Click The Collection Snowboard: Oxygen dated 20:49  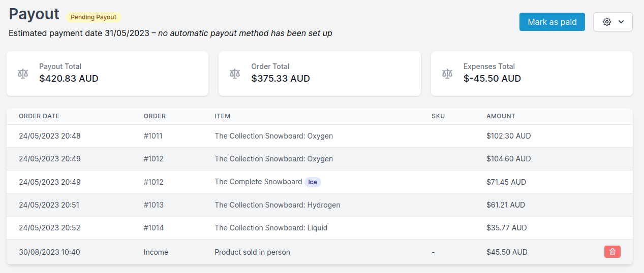[274, 159]
